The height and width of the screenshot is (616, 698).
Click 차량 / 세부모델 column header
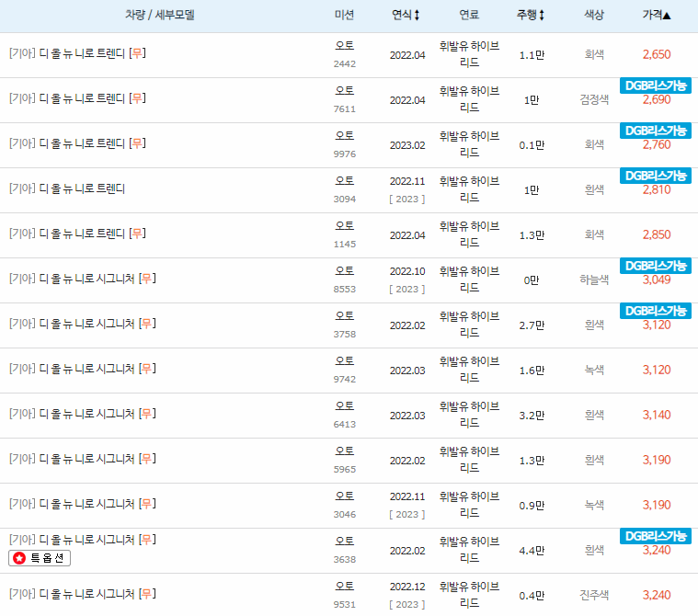pyautogui.click(x=160, y=15)
